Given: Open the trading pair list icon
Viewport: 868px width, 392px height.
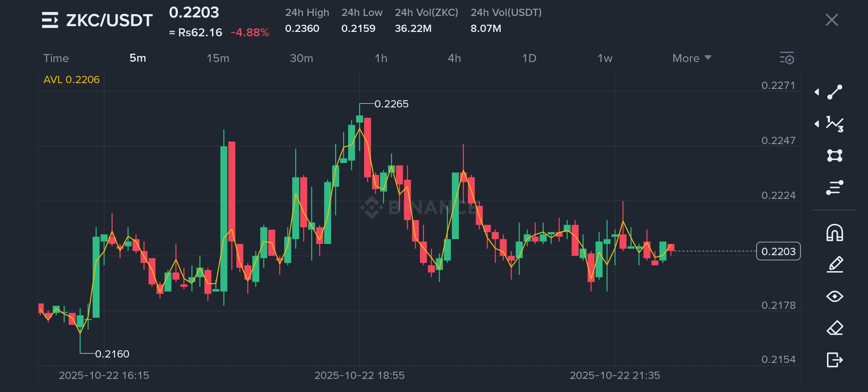Looking at the screenshot, I should 50,20.
